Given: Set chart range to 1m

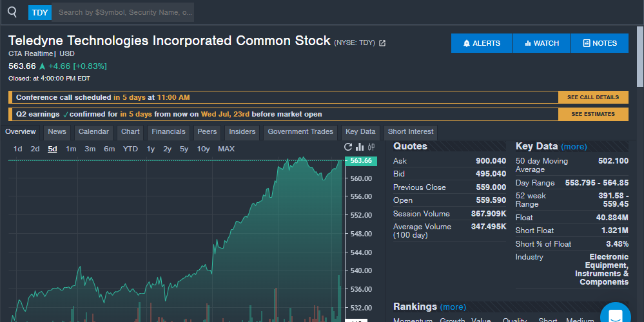Looking at the screenshot, I should 71,149.
